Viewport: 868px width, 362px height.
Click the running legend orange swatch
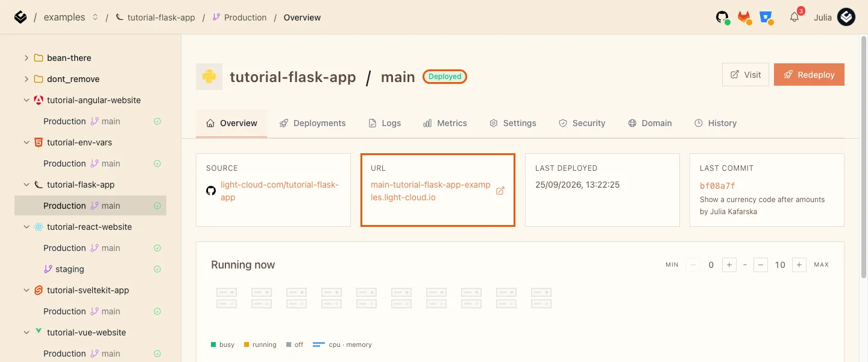coord(247,345)
